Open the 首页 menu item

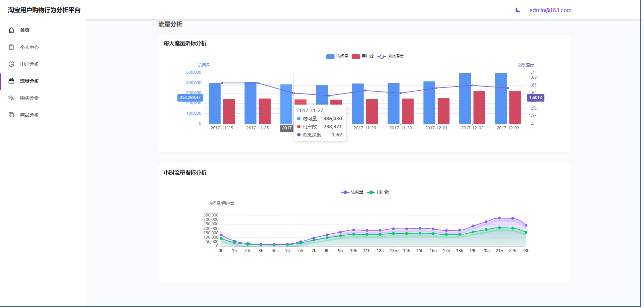pyautogui.click(x=25, y=30)
